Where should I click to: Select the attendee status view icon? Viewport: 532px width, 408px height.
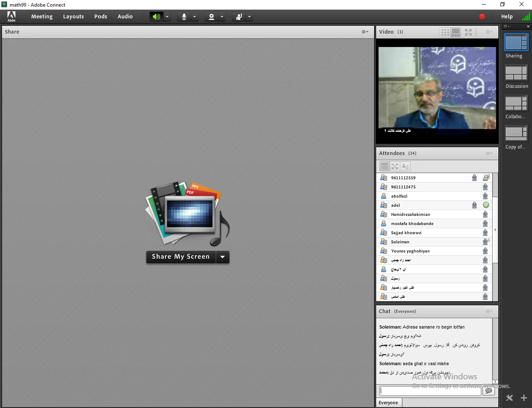tap(405, 166)
